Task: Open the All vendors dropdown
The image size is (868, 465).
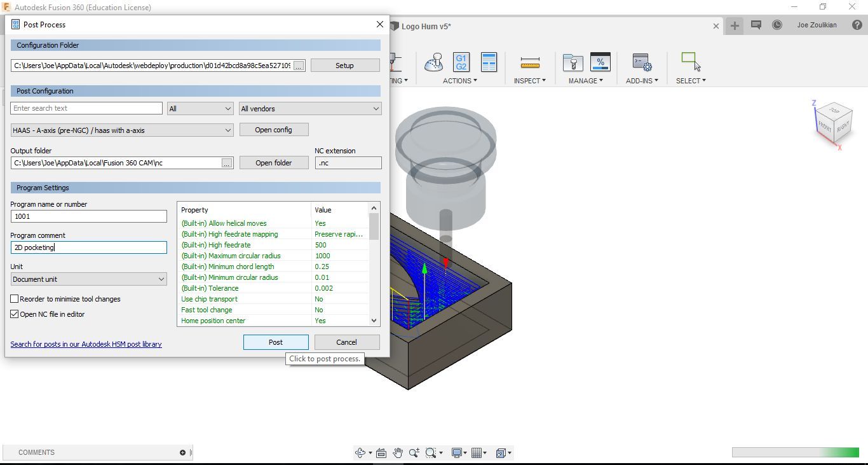Action: (310, 109)
